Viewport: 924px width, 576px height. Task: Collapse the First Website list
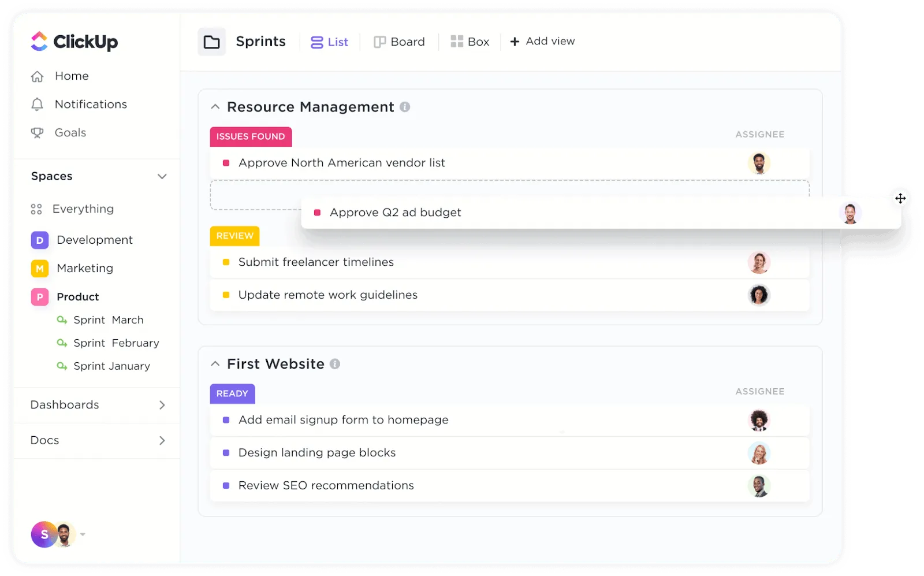coord(215,364)
